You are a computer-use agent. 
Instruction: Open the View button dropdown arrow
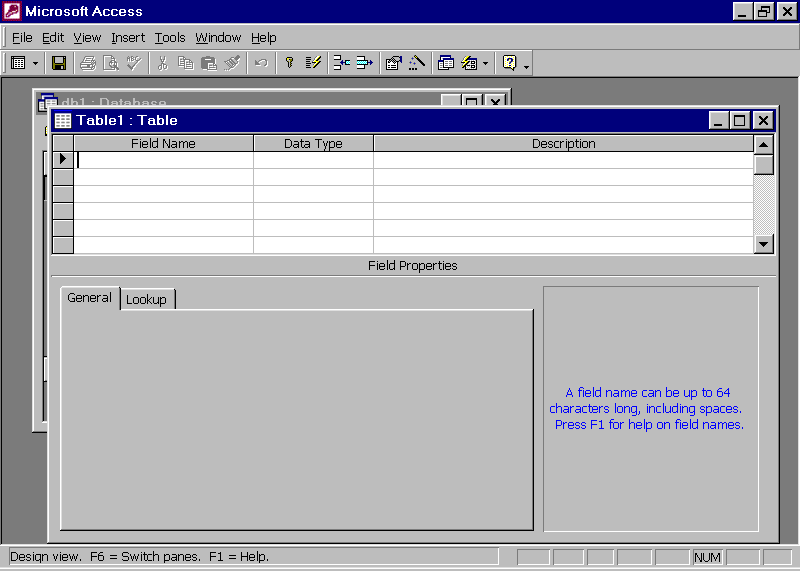35,64
